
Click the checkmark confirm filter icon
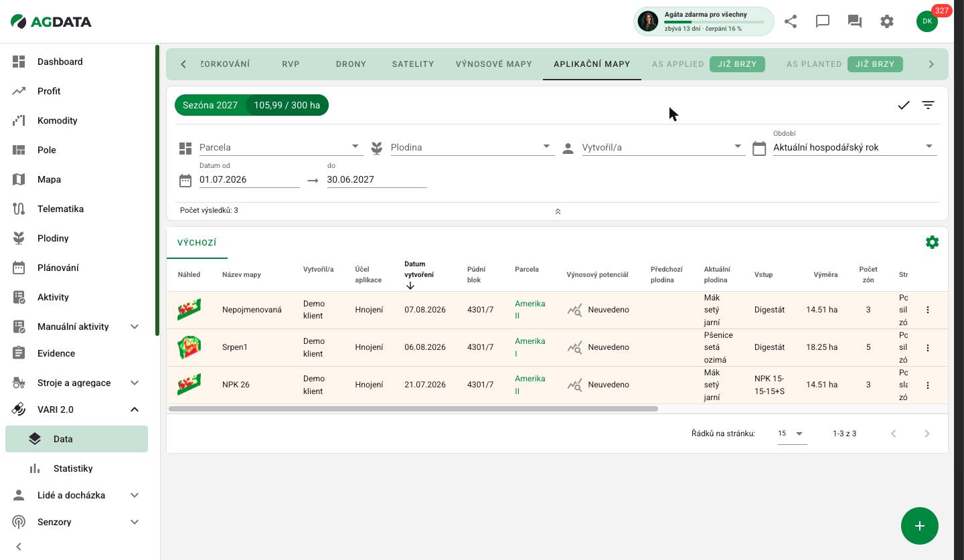[904, 105]
